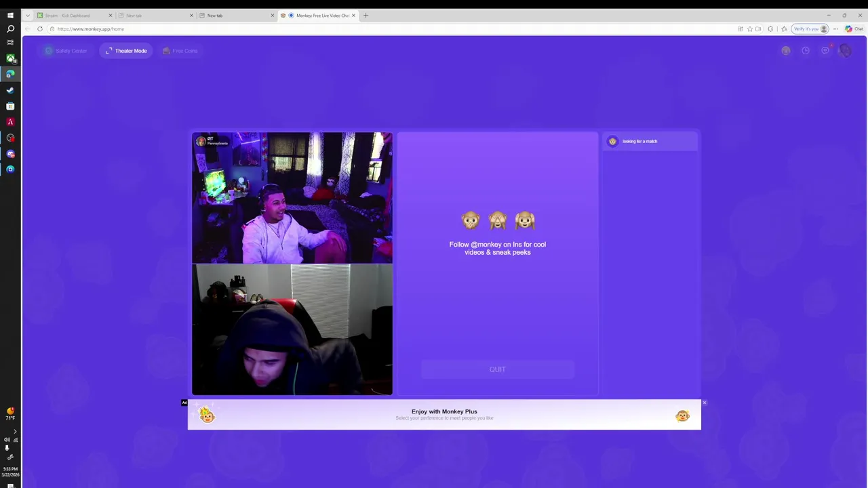868x488 pixels.
Task: Click the see-no-evil monkey emoji
Action: click(497, 220)
